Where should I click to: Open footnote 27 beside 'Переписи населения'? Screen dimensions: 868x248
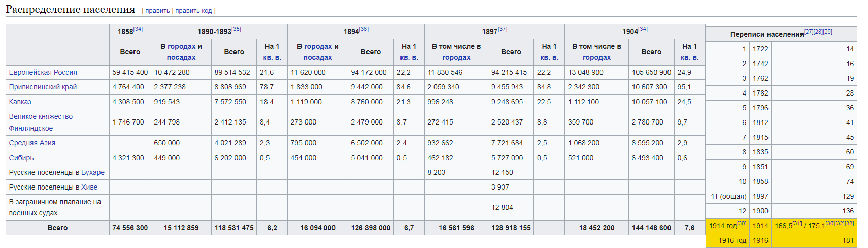(809, 32)
